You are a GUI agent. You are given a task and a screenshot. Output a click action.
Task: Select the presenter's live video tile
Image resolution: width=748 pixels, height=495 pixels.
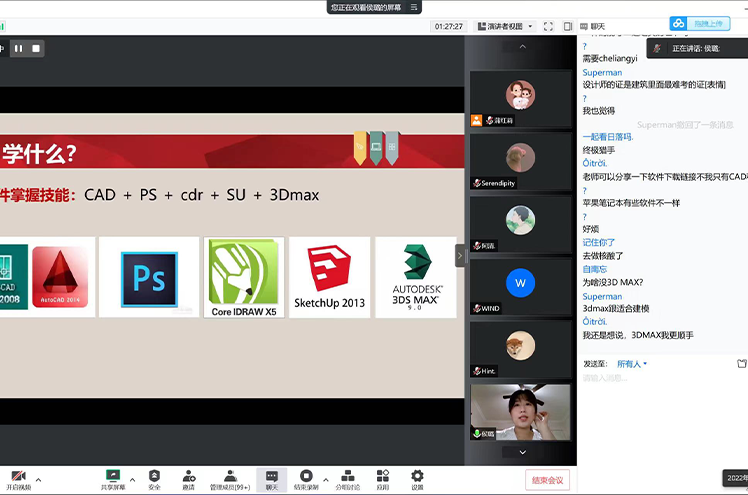pos(520,412)
